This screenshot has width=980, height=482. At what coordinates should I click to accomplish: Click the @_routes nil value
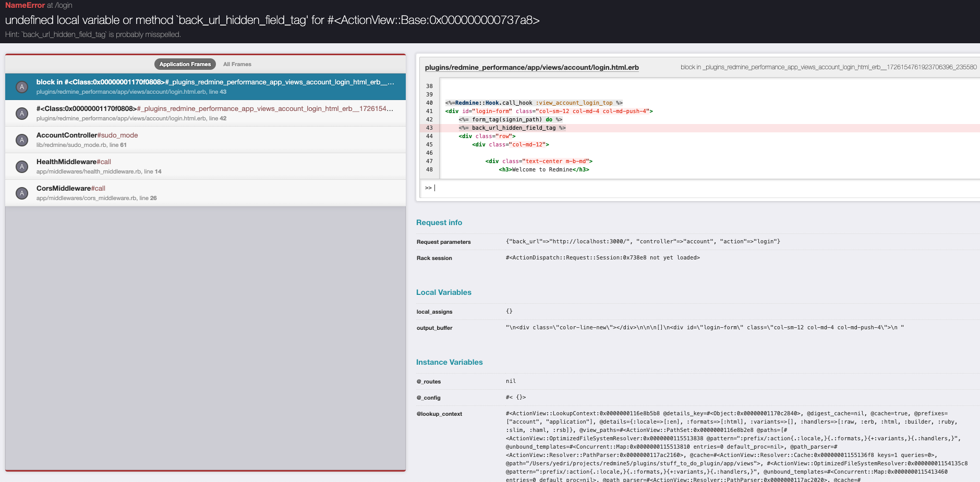point(511,381)
